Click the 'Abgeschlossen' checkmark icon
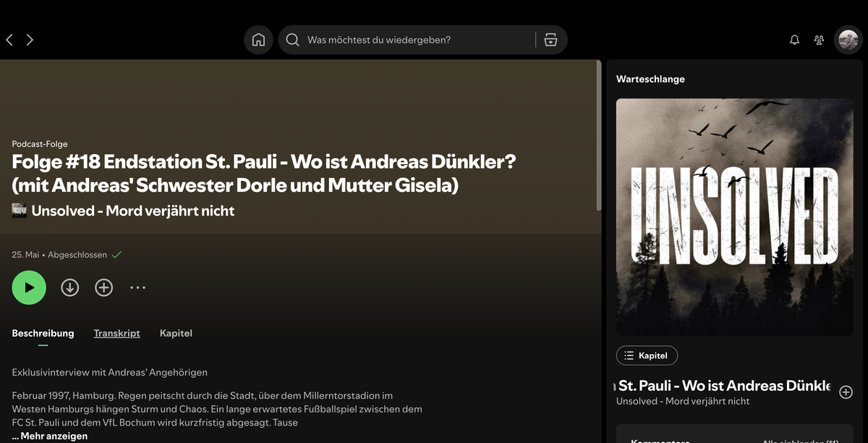 (116, 255)
